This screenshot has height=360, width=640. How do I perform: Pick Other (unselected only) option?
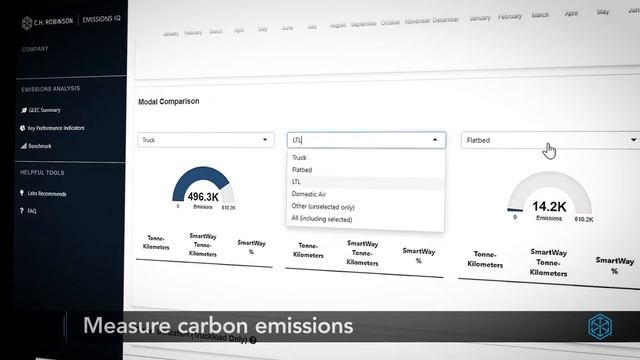coord(366,207)
